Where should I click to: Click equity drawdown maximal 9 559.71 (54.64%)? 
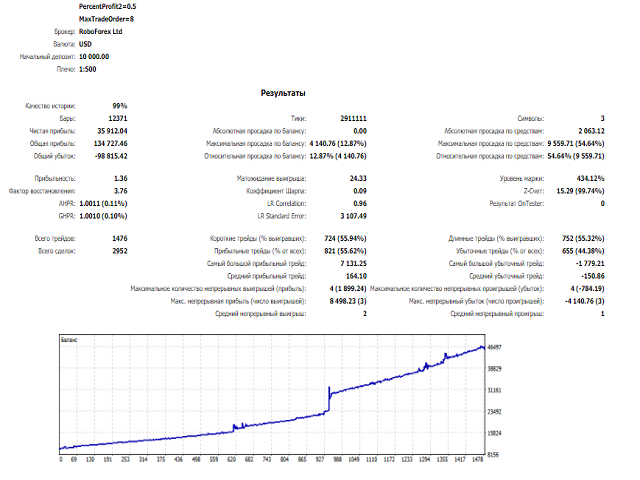[x=576, y=144]
